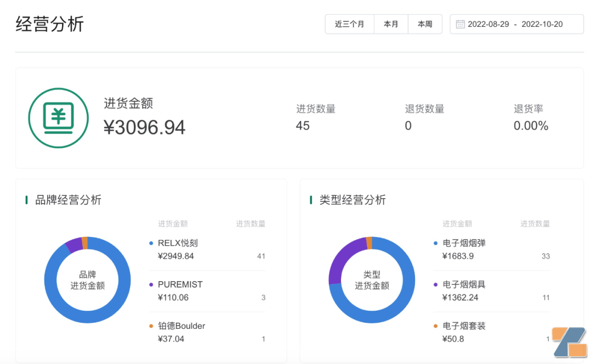Click blue dot beside RELX悦刻 legend
This screenshot has height=364, width=593.
[x=151, y=243]
